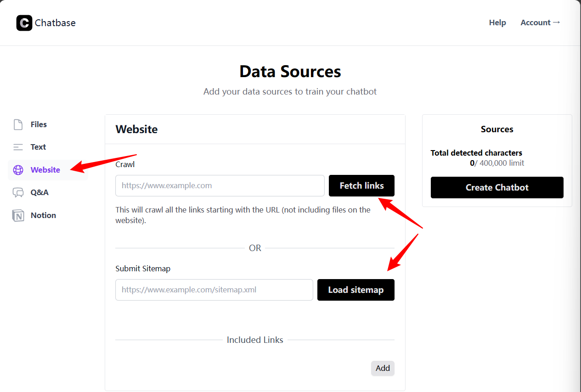Click the Text lines icon
581x392 pixels.
pos(18,147)
